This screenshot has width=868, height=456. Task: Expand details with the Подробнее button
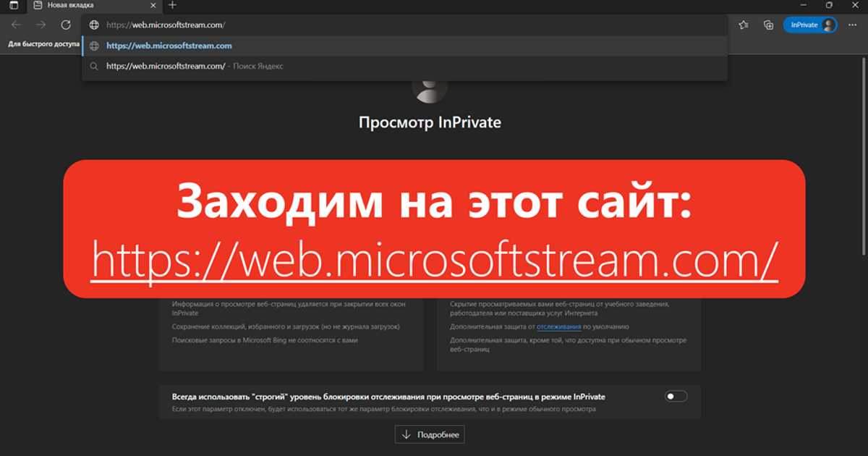(430, 434)
